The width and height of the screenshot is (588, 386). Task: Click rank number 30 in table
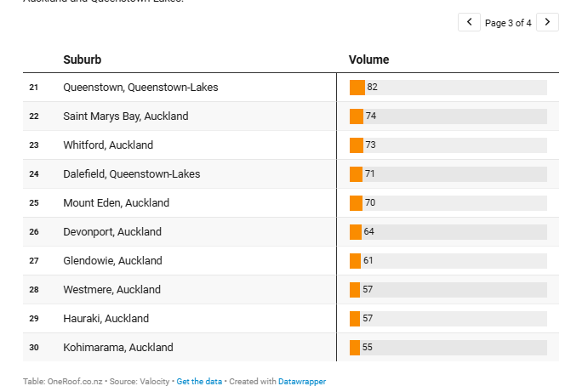tap(34, 348)
